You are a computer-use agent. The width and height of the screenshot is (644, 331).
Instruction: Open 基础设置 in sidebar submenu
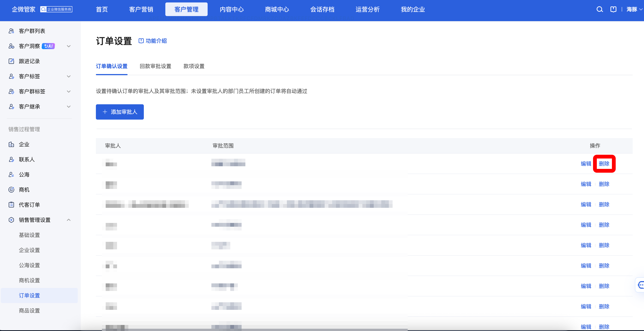pos(29,235)
